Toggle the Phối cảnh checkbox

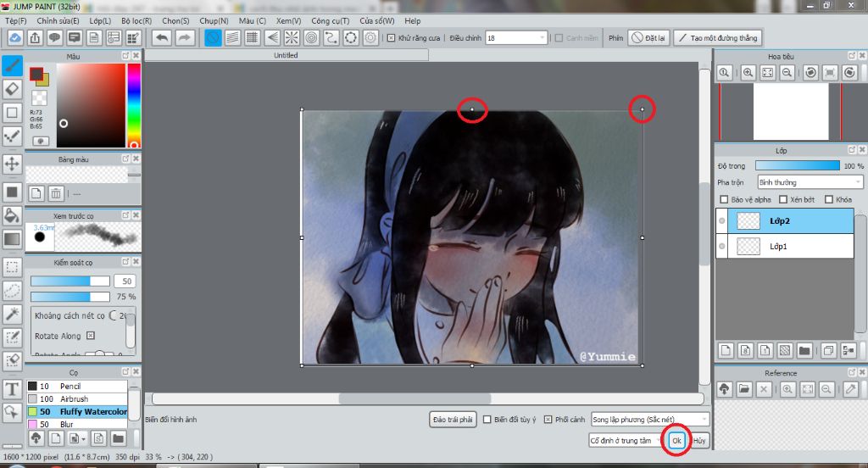548,420
